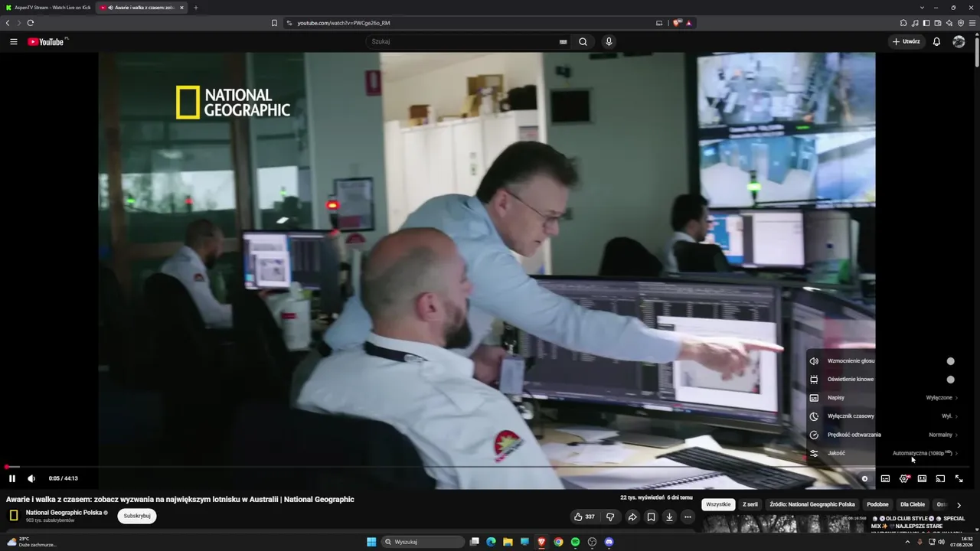The height and width of the screenshot is (551, 980).
Task: Open the National Geographic Polska channel avatar
Action: 14,516
